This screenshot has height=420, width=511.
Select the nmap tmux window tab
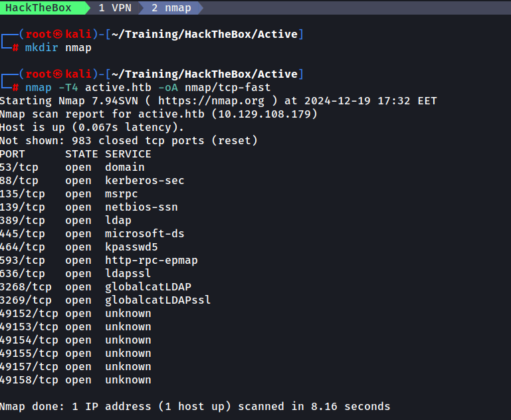coord(170,8)
